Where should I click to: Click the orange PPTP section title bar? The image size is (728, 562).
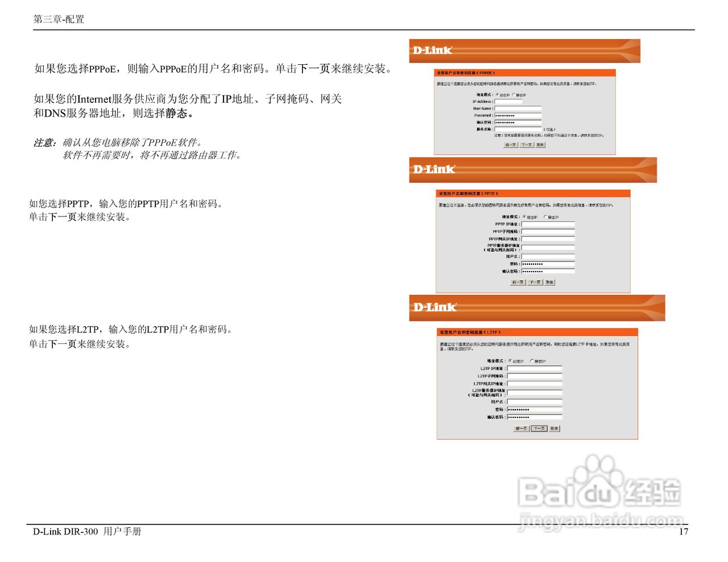[x=533, y=193]
